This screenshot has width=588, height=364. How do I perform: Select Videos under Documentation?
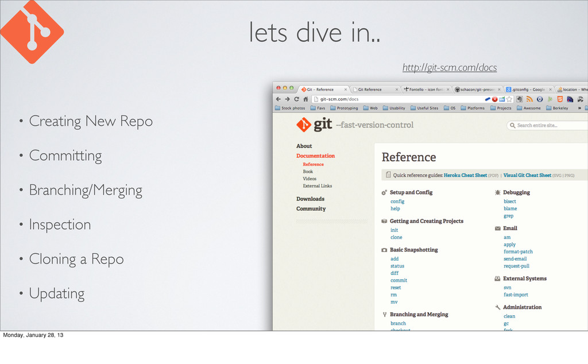pyautogui.click(x=310, y=179)
